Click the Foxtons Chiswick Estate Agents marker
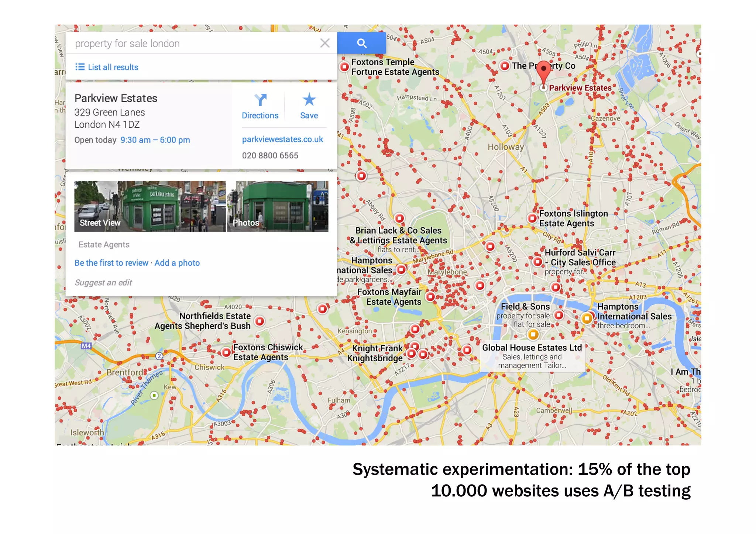The height and width of the screenshot is (534, 756). pos(226,352)
